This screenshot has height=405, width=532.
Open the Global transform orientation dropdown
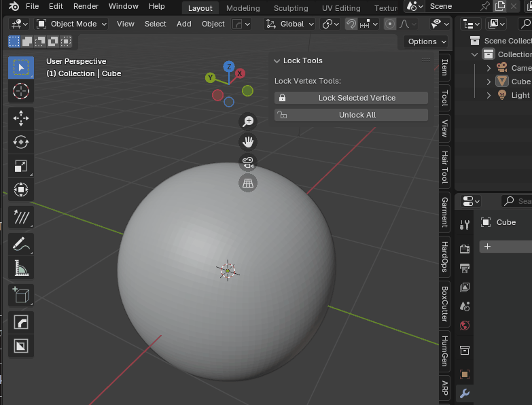tap(291, 24)
